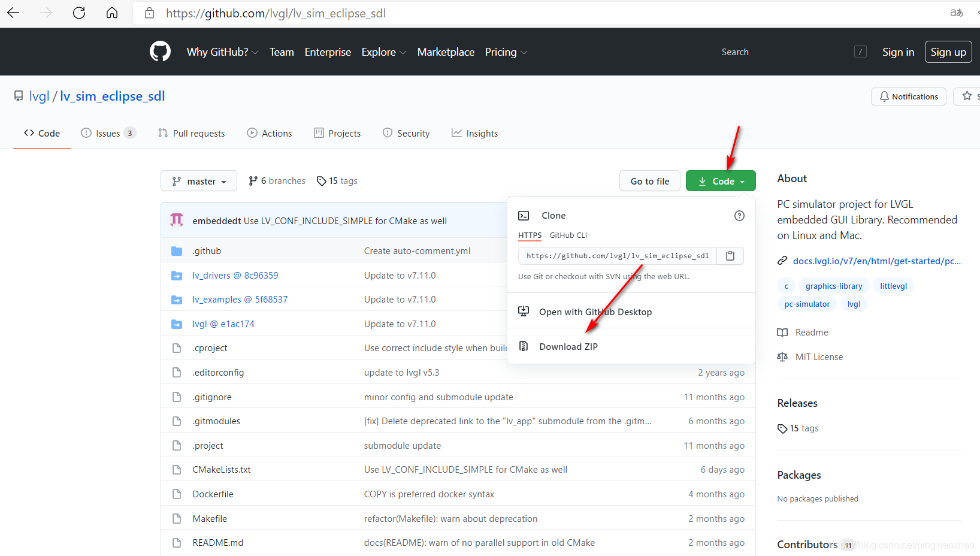Click the lv_examples submodule folder icon

click(177, 300)
